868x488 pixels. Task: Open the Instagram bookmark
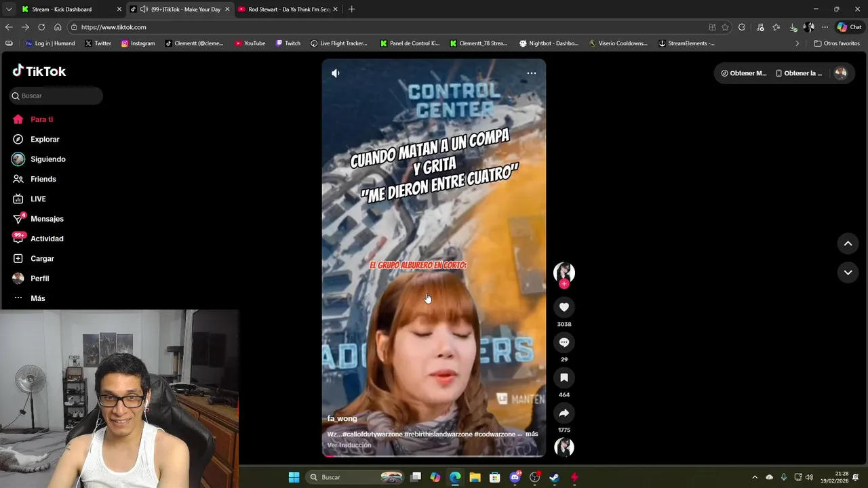coord(138,43)
